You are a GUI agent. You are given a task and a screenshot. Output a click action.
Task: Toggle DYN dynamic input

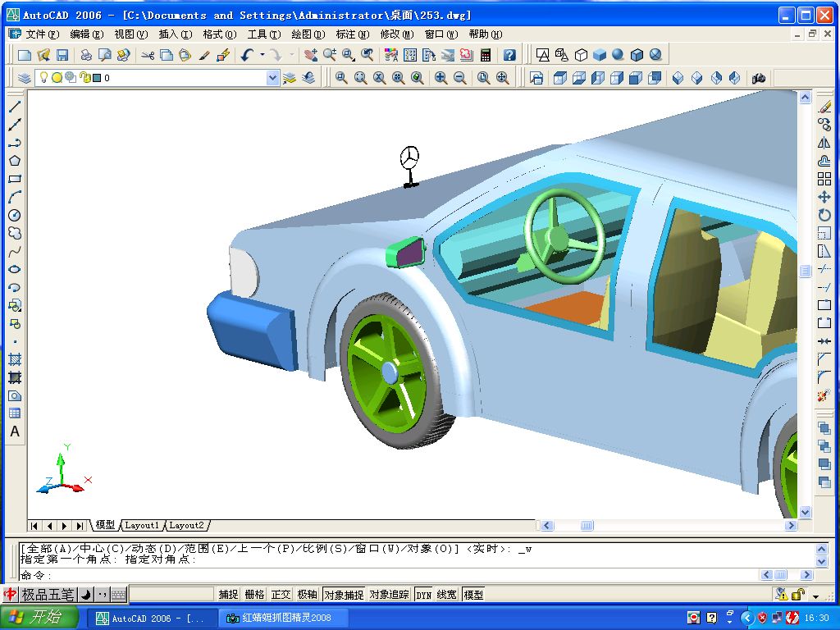pyautogui.click(x=424, y=595)
